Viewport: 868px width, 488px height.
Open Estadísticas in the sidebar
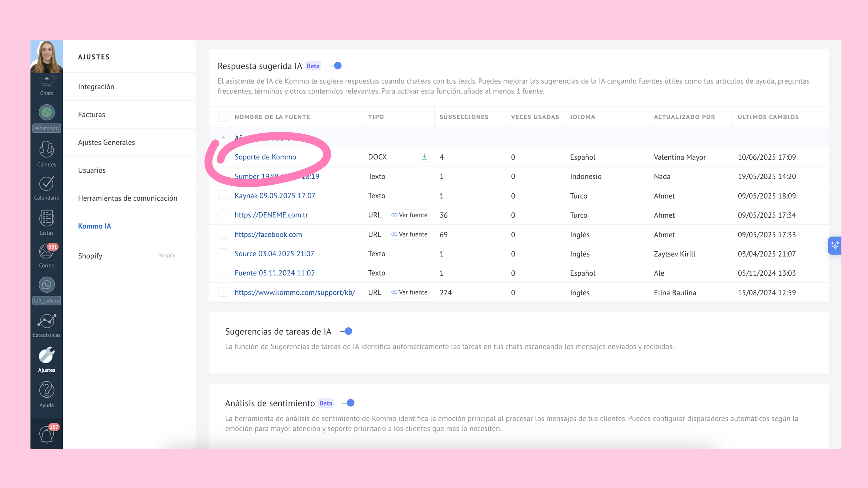(47, 325)
